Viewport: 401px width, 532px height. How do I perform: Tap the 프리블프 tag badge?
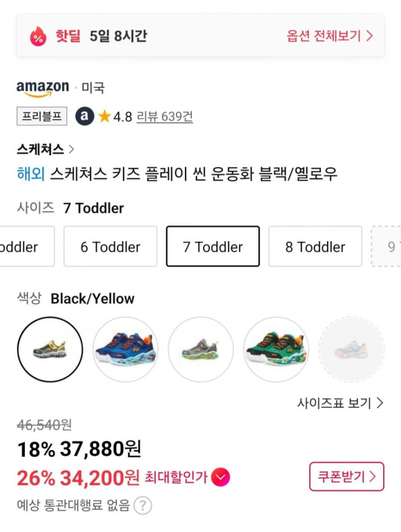42,116
